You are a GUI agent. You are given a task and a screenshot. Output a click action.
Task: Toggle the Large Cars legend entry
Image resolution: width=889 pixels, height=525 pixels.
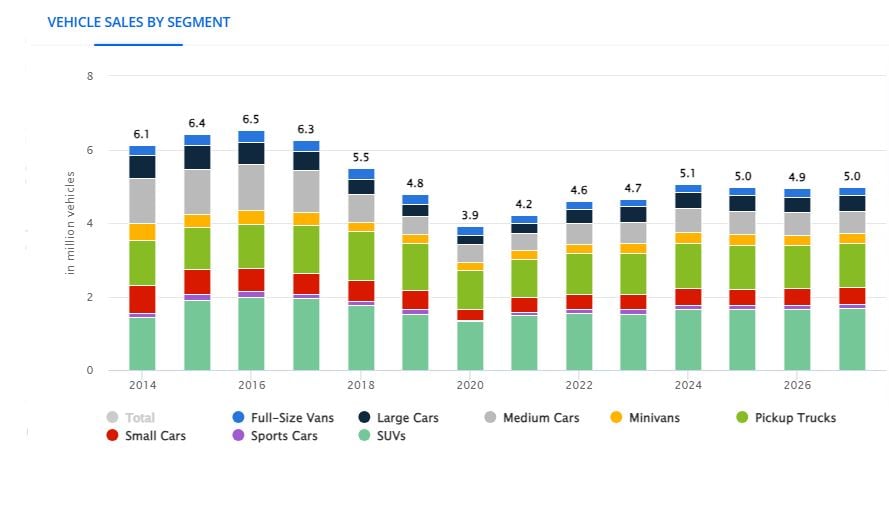coord(399,418)
